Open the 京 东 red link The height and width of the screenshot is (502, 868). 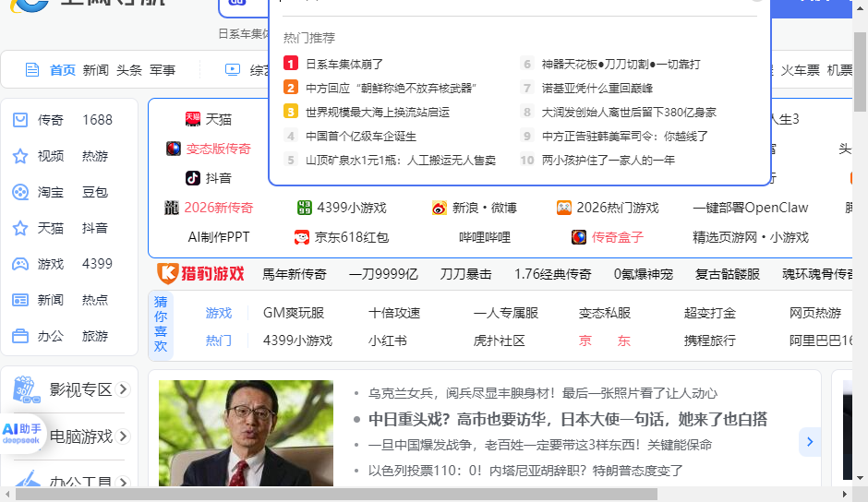(605, 341)
